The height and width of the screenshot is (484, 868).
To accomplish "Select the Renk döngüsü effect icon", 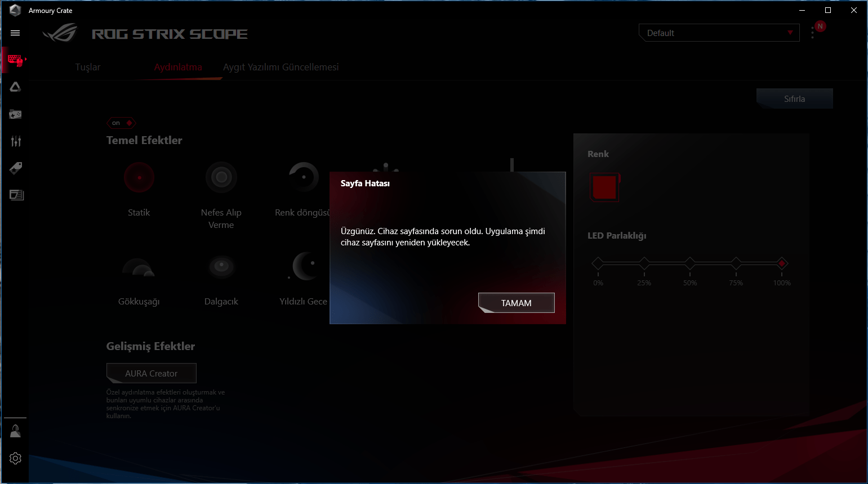I will click(x=304, y=177).
